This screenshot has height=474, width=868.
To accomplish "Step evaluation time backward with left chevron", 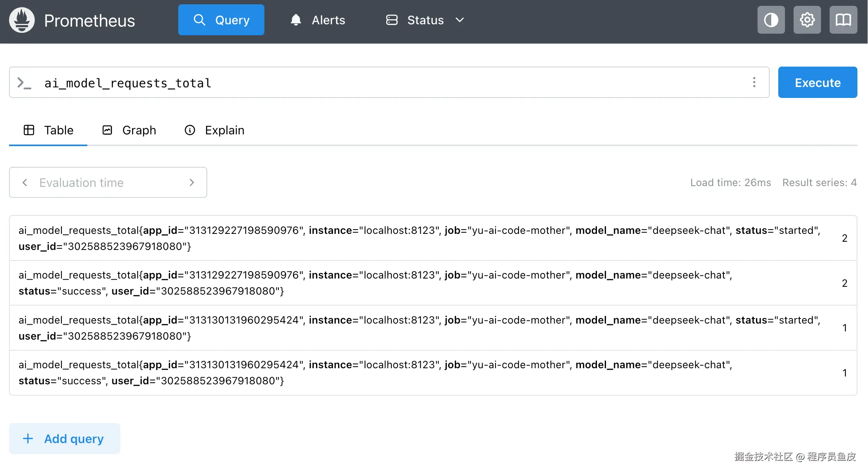I will pos(25,183).
